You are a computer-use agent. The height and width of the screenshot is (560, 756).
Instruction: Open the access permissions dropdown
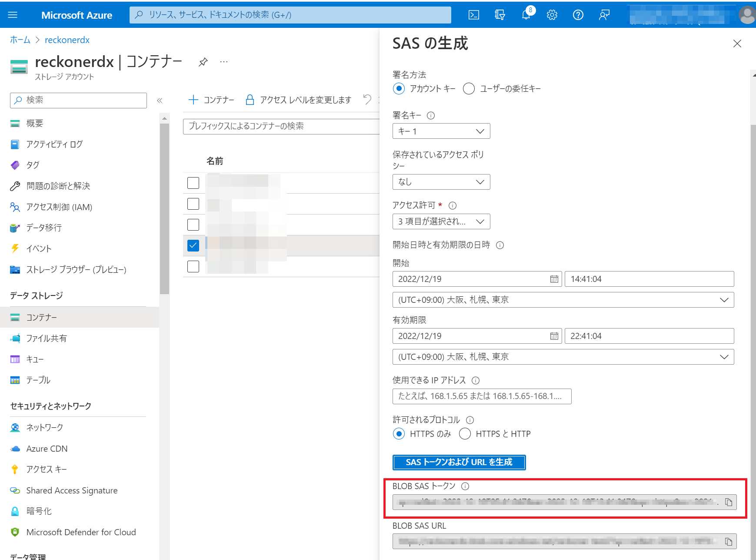coord(441,221)
